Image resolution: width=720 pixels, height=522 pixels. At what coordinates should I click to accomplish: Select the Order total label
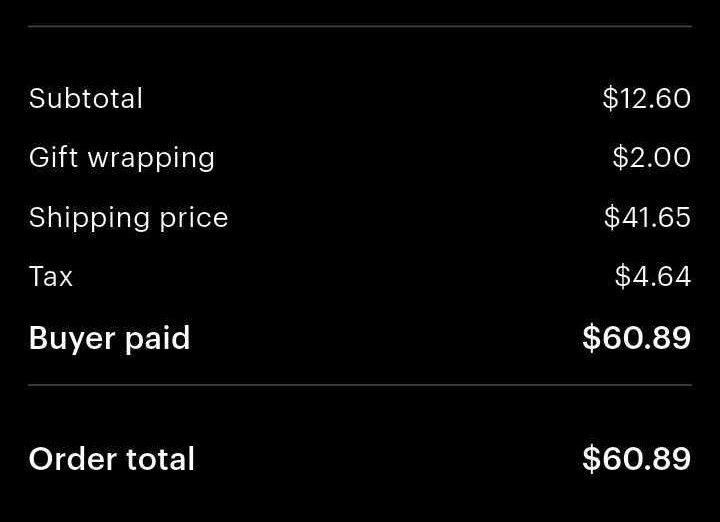(112, 459)
